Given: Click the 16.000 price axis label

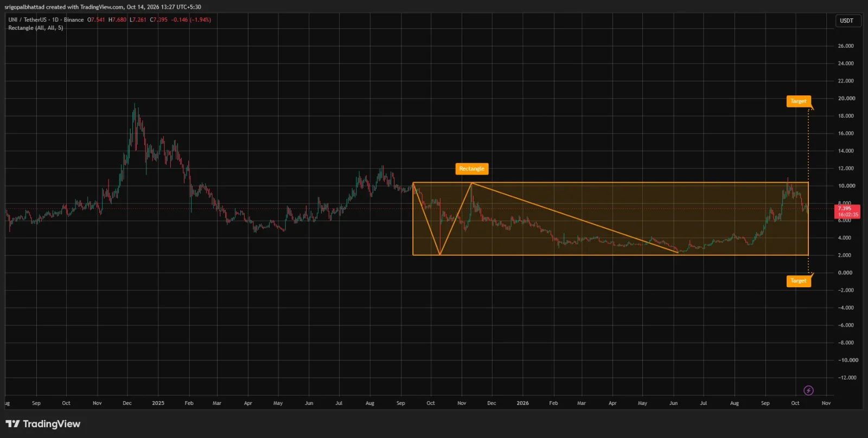Looking at the screenshot, I should coord(845,133).
